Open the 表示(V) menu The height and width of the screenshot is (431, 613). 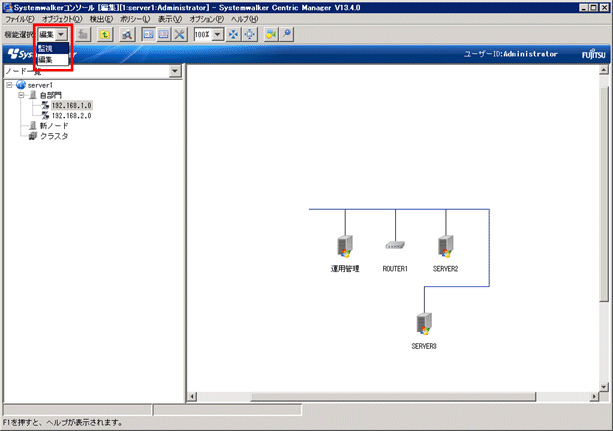click(170, 19)
